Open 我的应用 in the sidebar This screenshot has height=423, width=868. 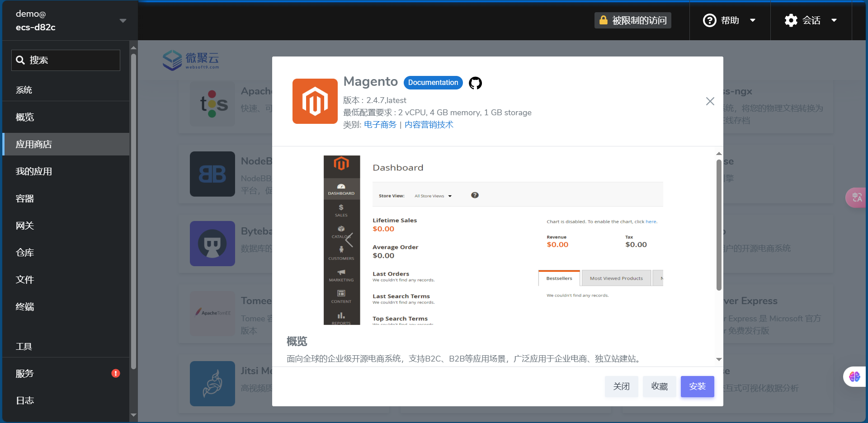pos(66,171)
